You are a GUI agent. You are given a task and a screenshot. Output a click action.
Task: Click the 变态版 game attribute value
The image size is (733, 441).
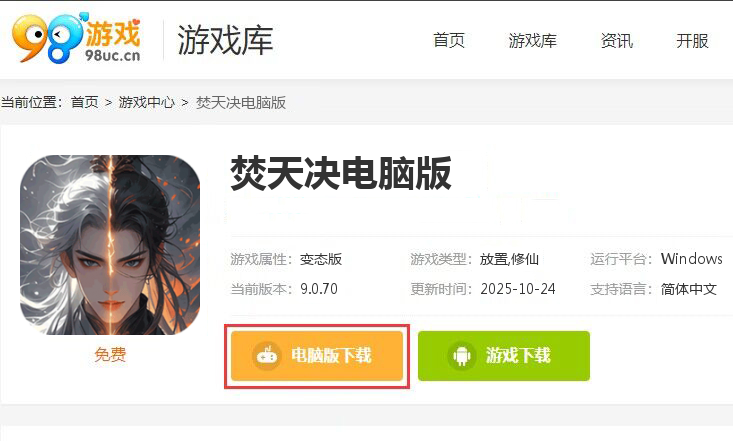point(321,259)
